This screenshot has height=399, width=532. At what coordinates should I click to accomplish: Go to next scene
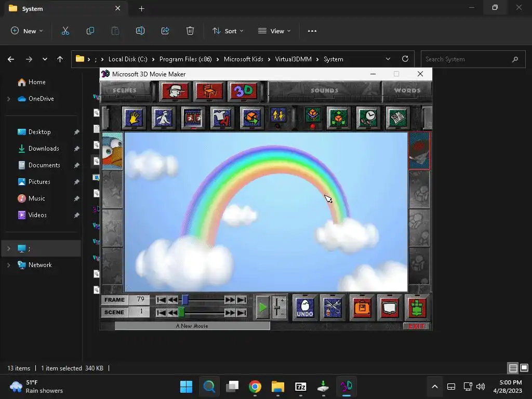(230, 312)
